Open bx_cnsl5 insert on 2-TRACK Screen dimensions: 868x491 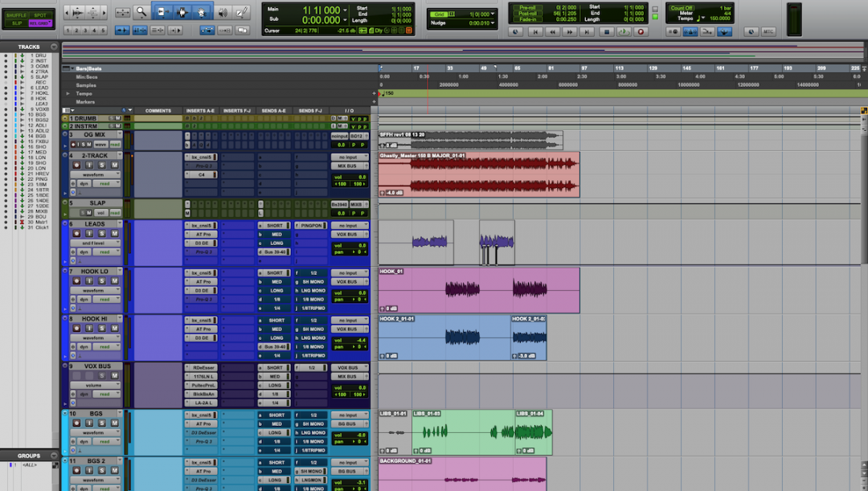pos(201,158)
